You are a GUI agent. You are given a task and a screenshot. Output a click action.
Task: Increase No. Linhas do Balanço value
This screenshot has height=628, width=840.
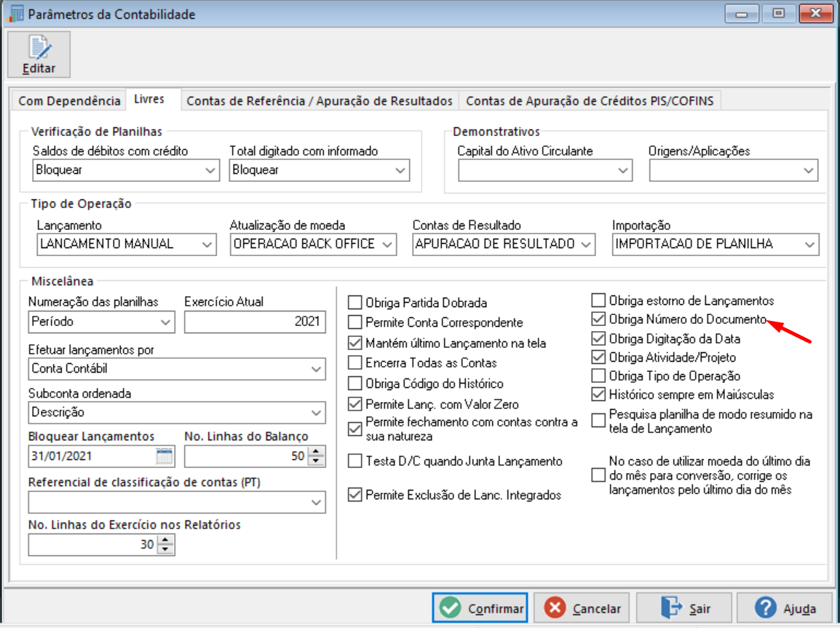click(x=317, y=452)
